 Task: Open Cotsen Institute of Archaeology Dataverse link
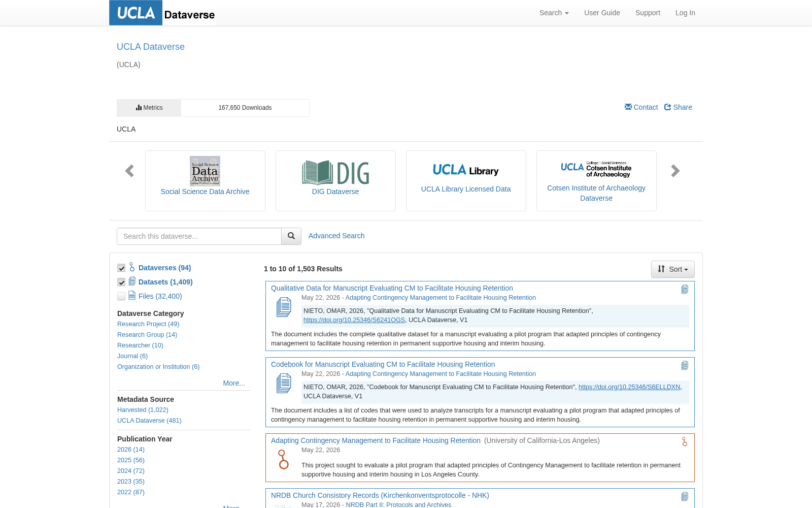tap(596, 193)
